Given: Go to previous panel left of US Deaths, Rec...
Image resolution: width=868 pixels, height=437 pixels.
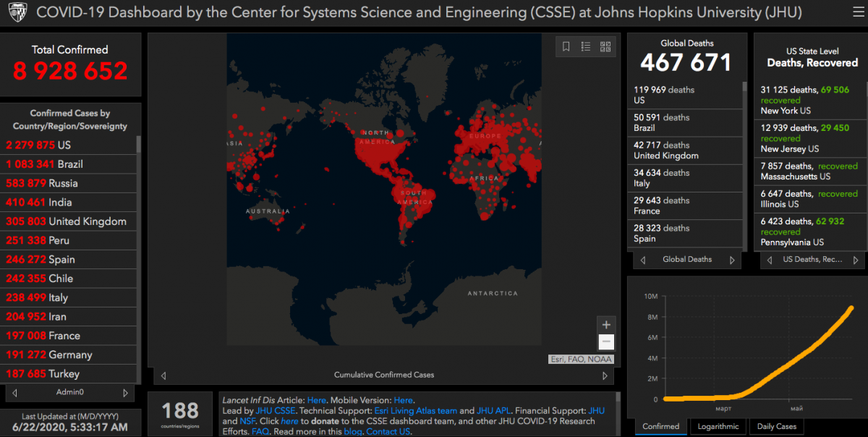Looking at the screenshot, I should [x=770, y=260].
